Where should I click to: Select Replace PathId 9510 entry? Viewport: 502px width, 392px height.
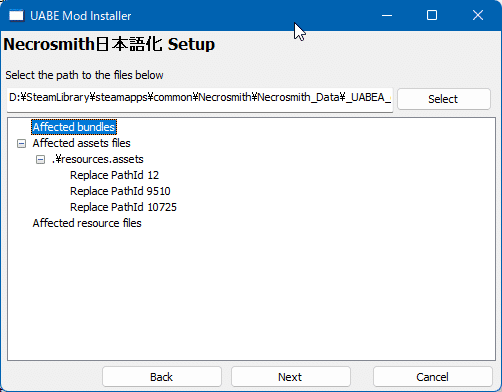[120, 191]
